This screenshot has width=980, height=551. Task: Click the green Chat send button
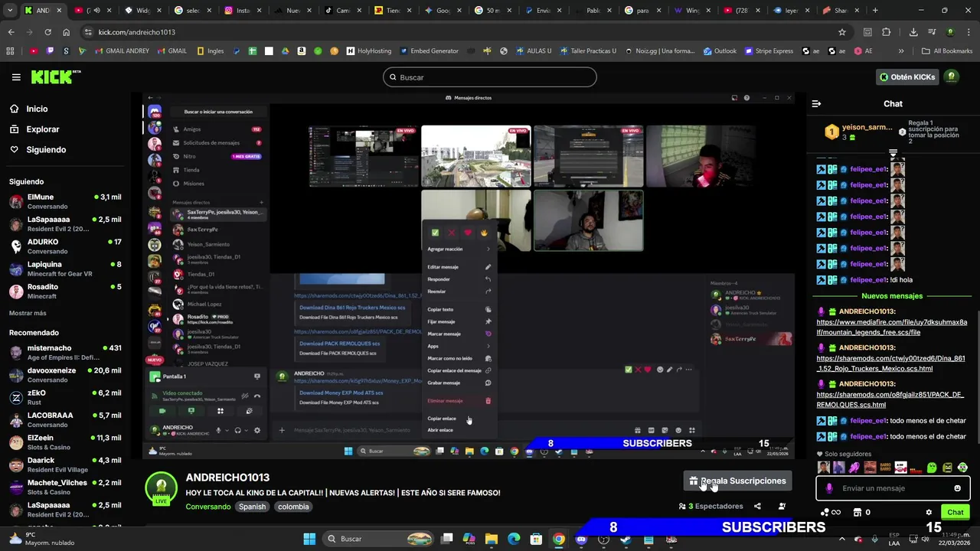(955, 512)
